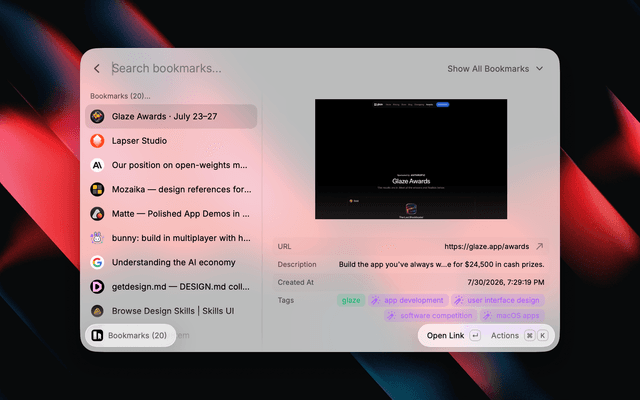Select bunny: build in multiplayer bookmark

click(x=171, y=238)
